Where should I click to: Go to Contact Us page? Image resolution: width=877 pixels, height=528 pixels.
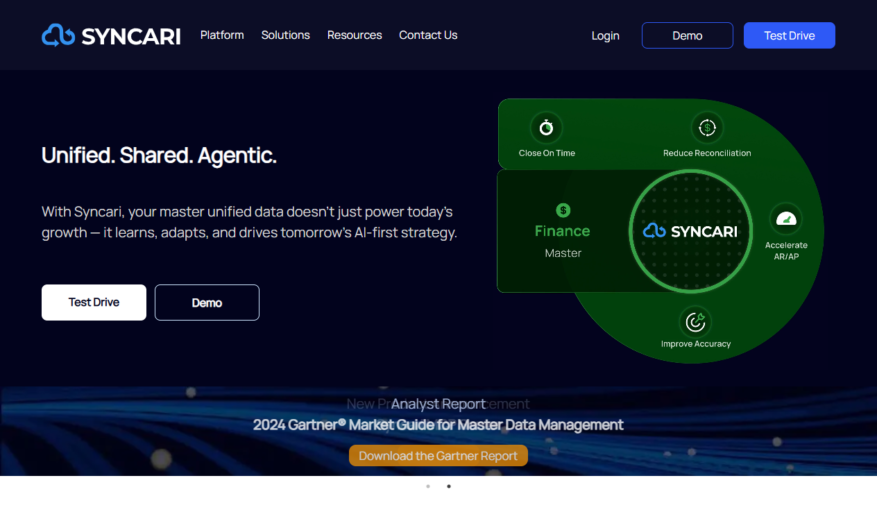tap(428, 35)
